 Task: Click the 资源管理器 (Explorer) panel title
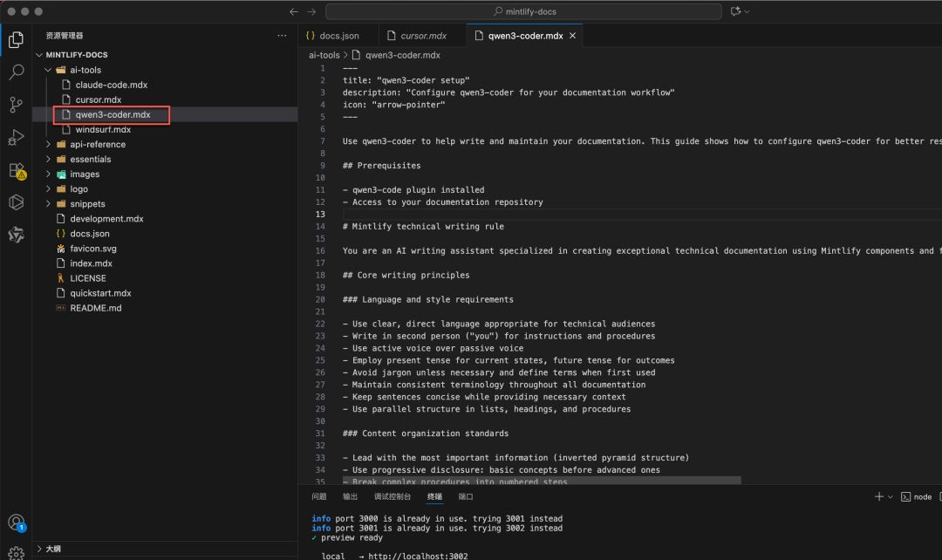pyautogui.click(x=65, y=36)
